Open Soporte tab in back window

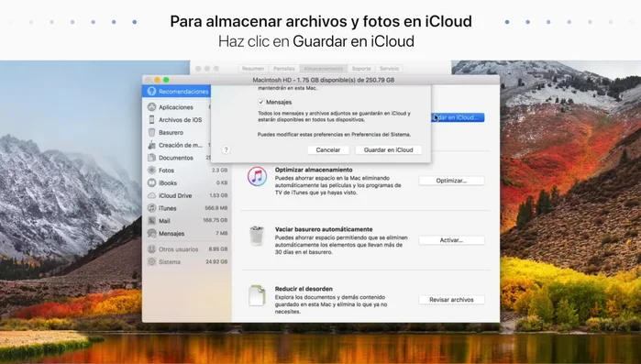pos(361,69)
